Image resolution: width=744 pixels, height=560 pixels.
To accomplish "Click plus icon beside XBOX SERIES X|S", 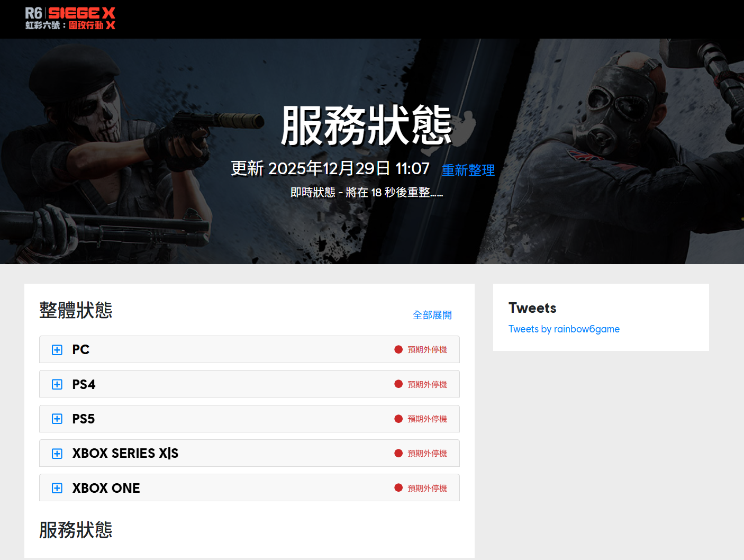I will point(57,454).
